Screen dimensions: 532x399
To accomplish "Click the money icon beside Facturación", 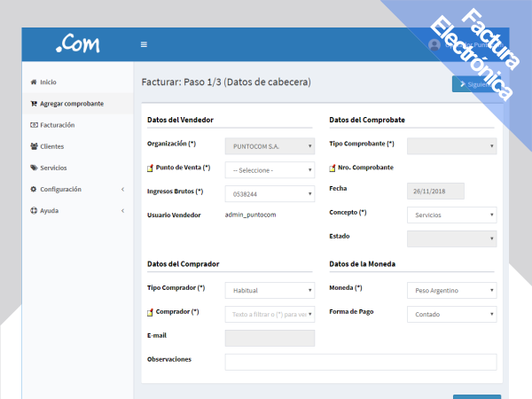I will [34, 125].
